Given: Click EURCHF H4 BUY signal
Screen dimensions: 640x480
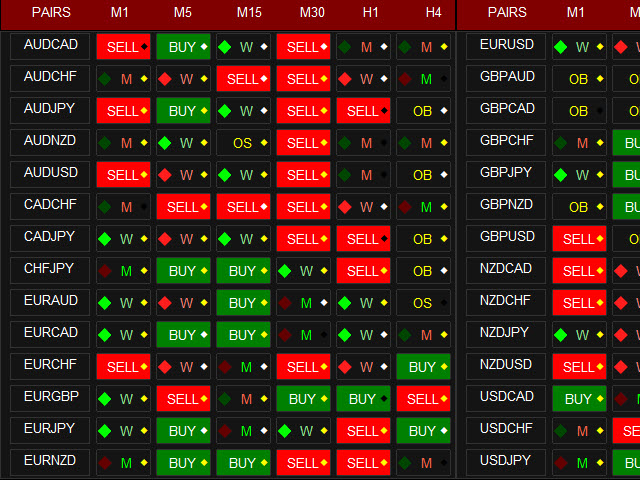Looking at the screenshot, I should point(423,367).
